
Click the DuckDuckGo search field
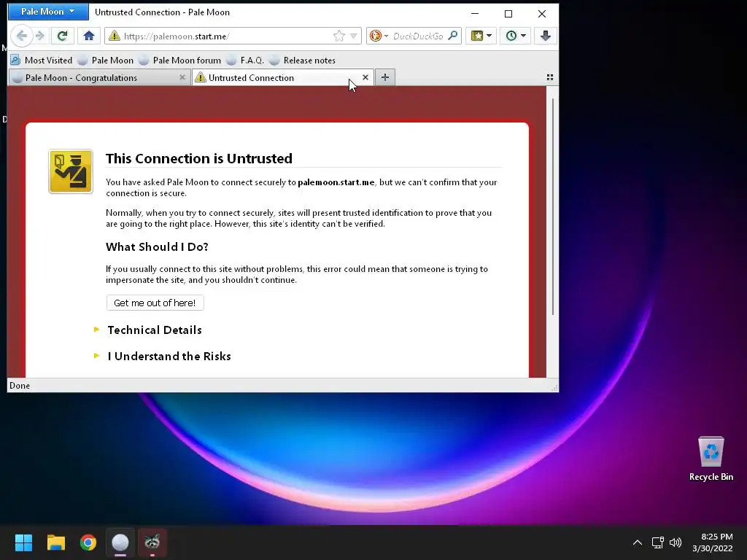(x=418, y=36)
